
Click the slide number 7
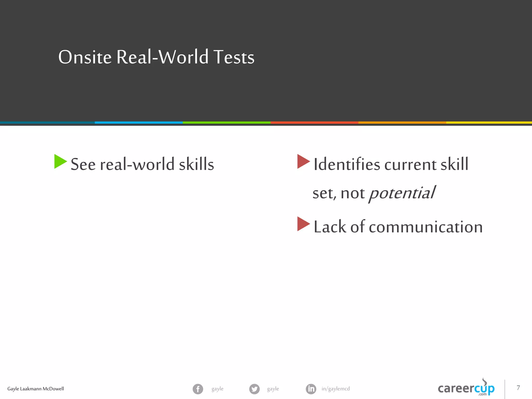coord(518,388)
